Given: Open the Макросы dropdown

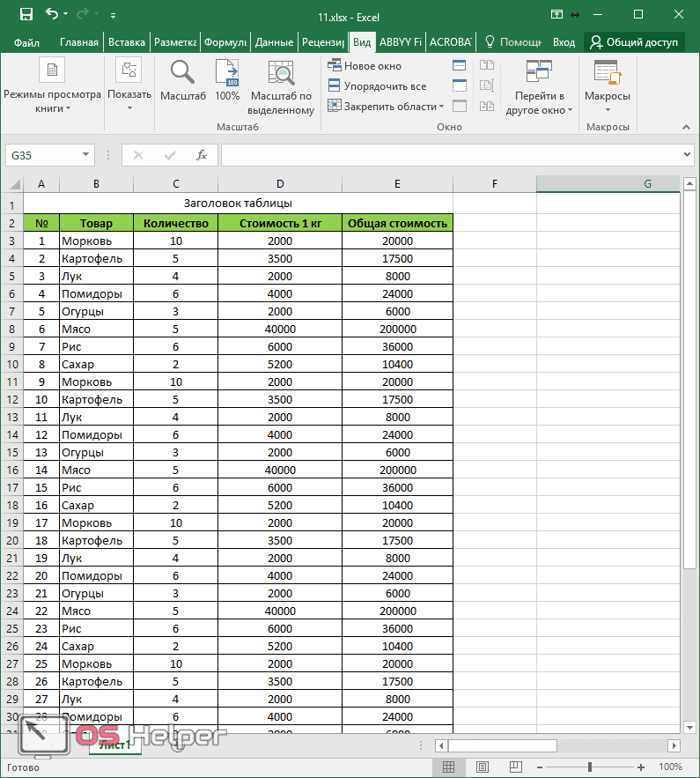Looking at the screenshot, I should [x=608, y=85].
